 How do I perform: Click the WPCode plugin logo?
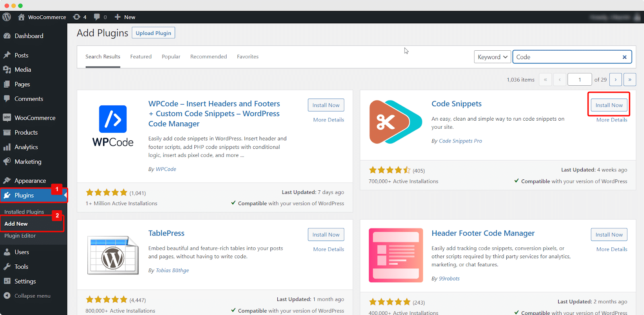tap(113, 126)
